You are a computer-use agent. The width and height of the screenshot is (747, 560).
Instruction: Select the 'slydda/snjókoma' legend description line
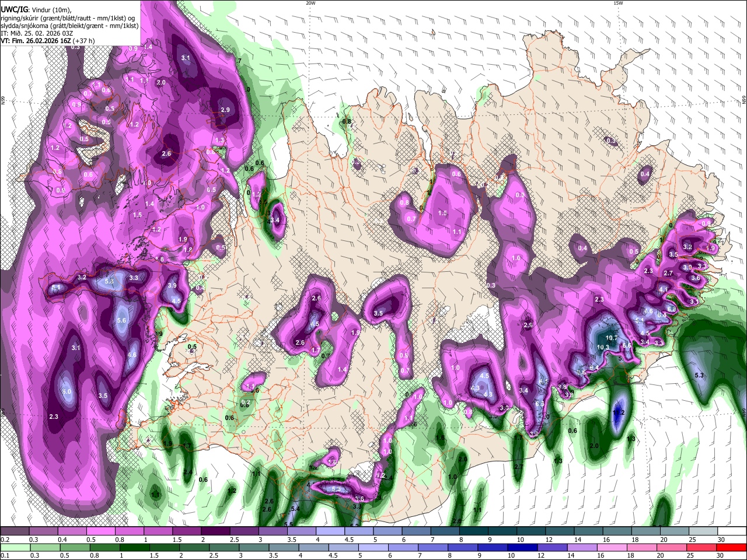tap(69, 25)
